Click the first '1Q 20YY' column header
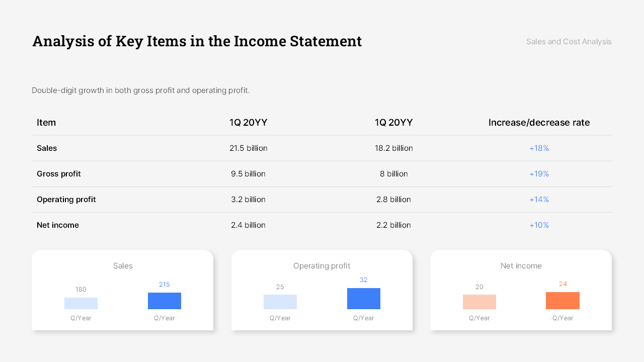644x362 pixels. tap(249, 122)
